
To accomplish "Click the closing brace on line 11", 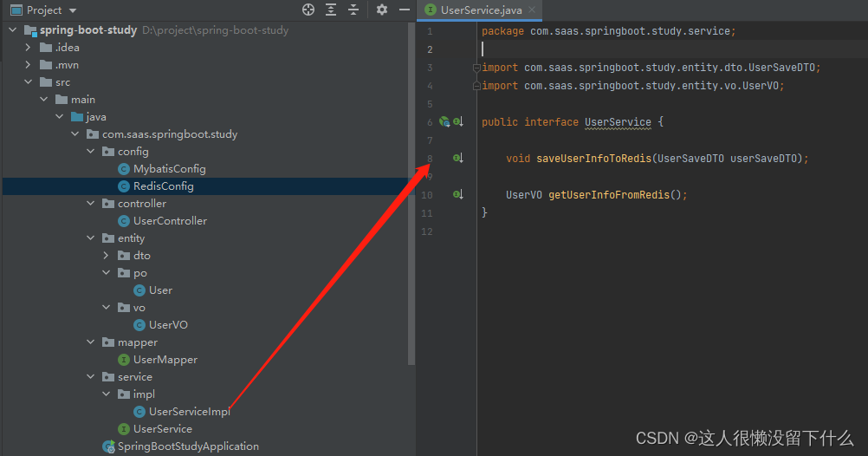I will click(484, 212).
